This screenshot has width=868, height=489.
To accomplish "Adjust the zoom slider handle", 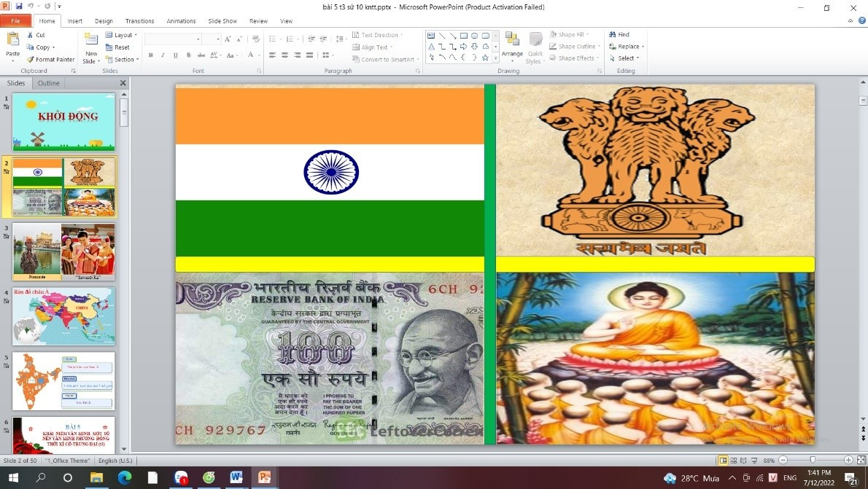I will (x=812, y=460).
